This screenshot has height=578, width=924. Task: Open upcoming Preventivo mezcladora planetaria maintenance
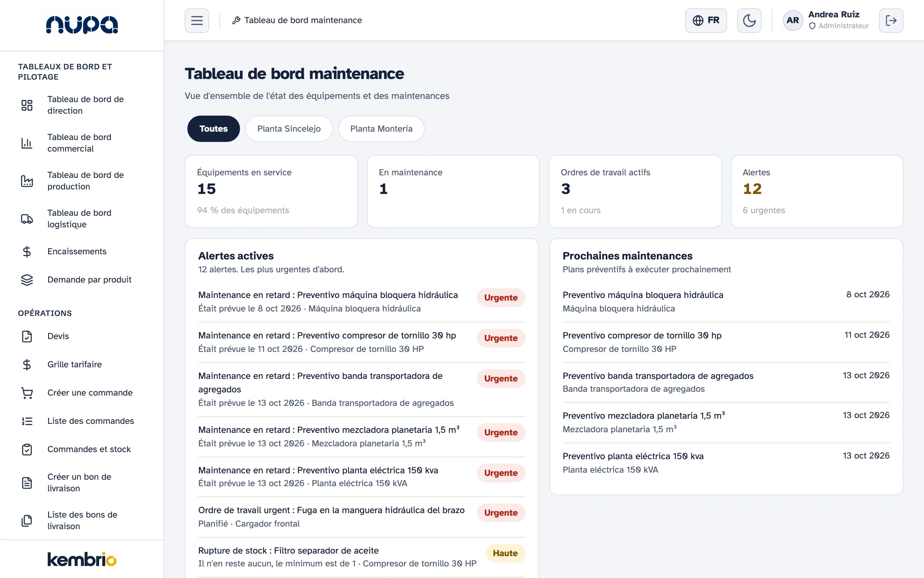[726, 422]
